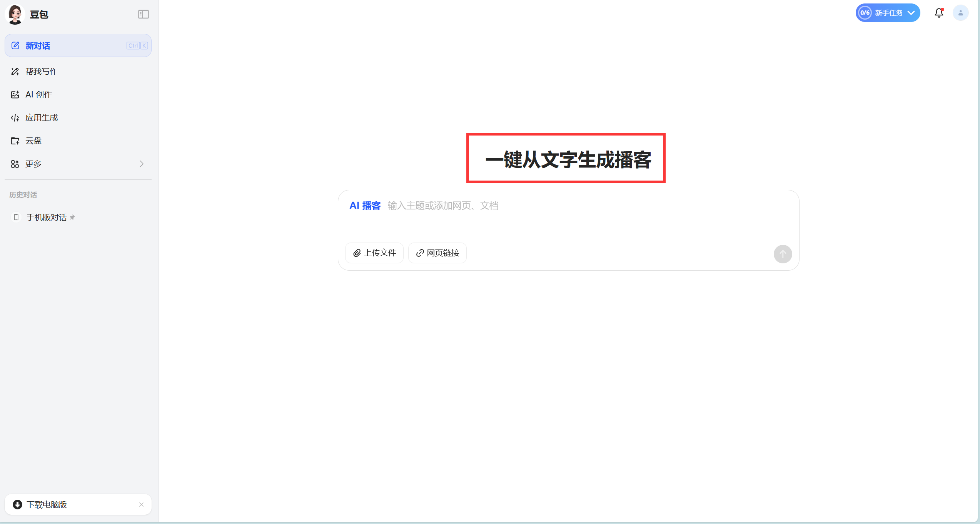Viewport: 980px width, 524px height.
Task: Open 手机版对话 history item
Action: (47, 218)
